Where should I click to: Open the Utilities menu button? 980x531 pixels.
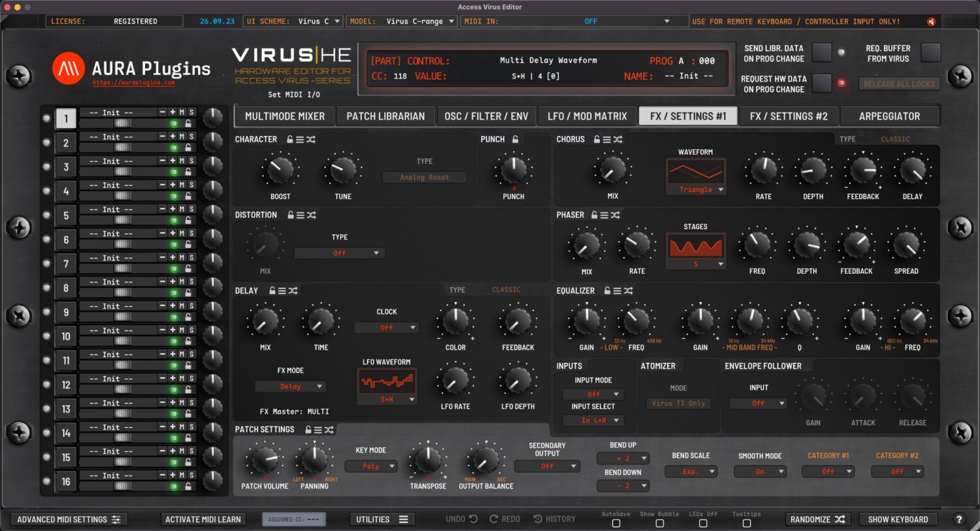click(382, 519)
